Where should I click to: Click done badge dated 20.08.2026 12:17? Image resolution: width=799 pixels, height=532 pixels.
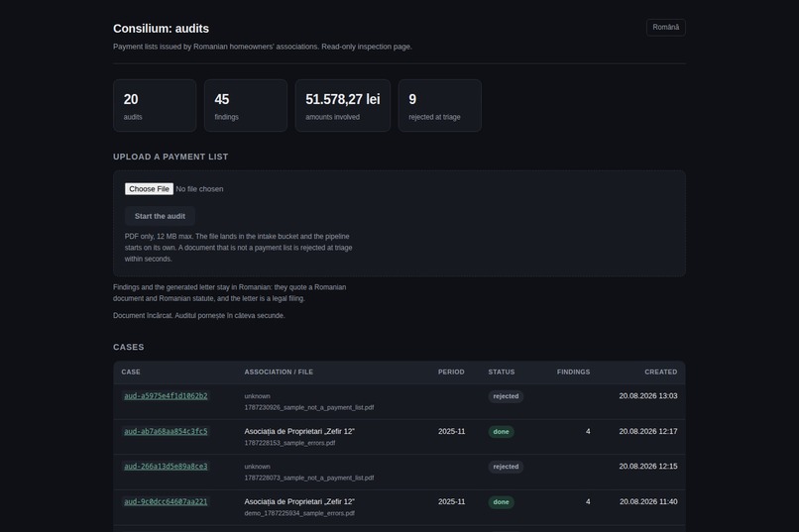click(x=502, y=432)
